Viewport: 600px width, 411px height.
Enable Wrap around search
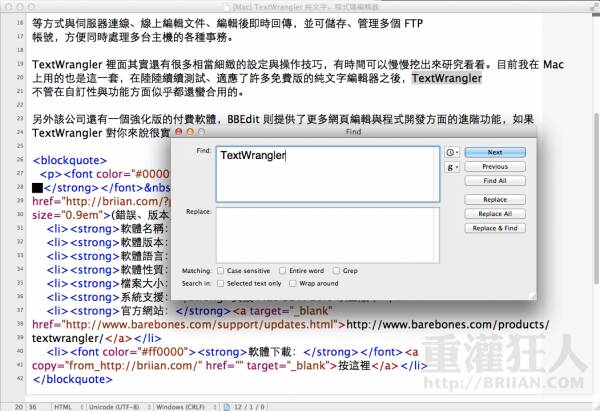point(293,284)
